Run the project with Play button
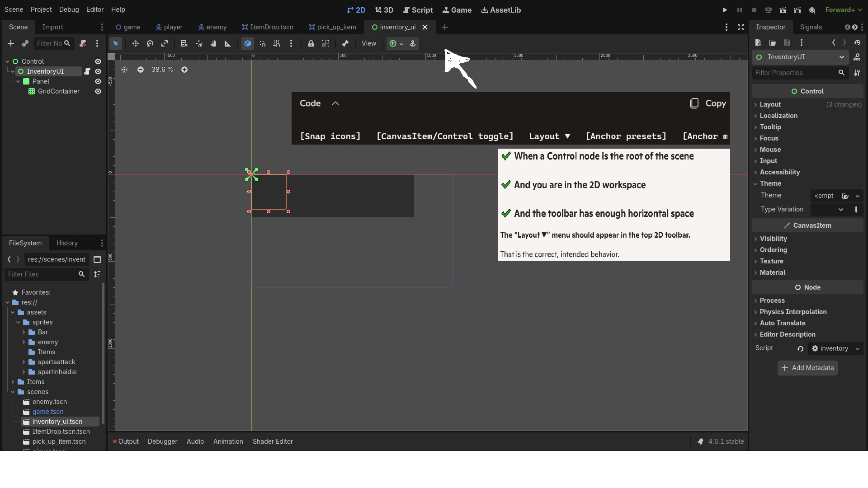 pyautogui.click(x=725, y=10)
